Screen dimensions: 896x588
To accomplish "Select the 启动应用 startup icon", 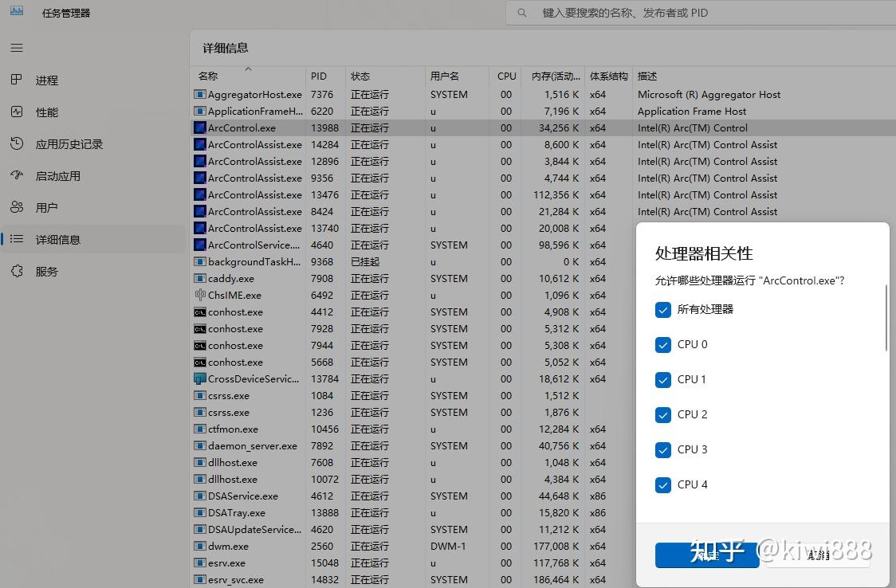I will pyautogui.click(x=17, y=175).
